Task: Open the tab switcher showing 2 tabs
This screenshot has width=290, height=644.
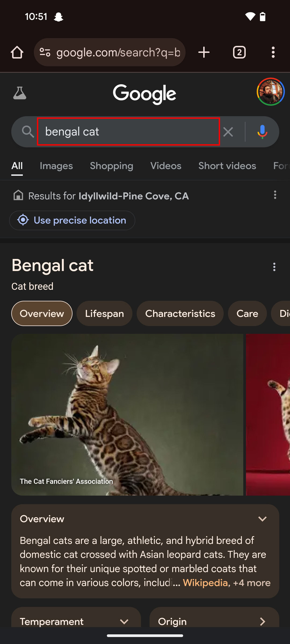Action: pos(239,52)
